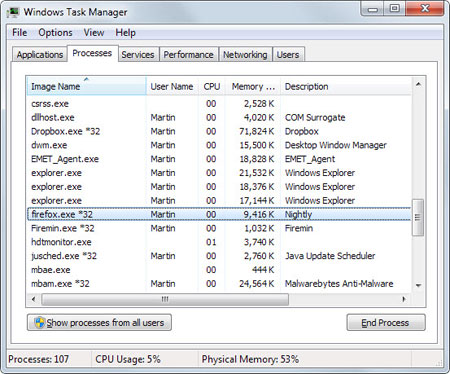
Task: Sort by Memory column header
Action: point(253,86)
